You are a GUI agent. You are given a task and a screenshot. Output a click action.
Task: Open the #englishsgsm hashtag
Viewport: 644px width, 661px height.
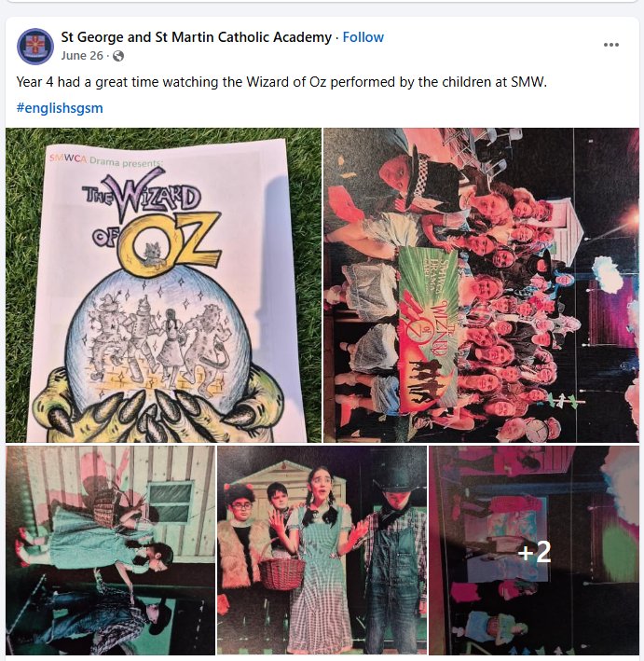click(60, 108)
